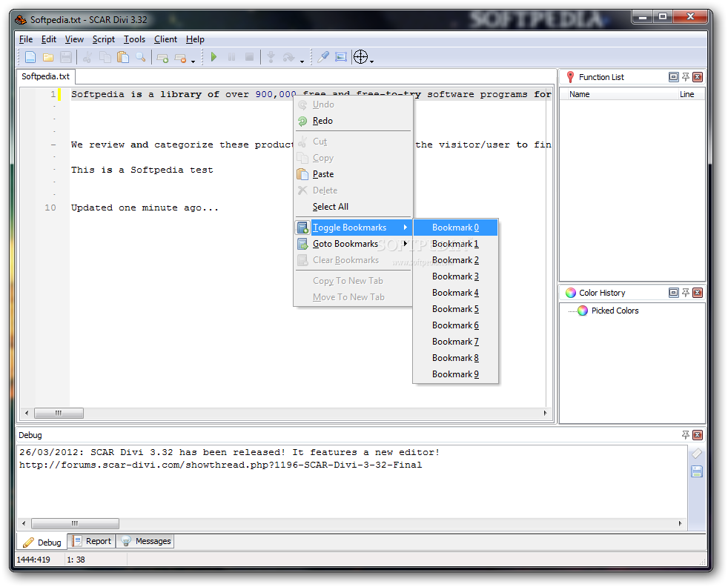Click the crosshair client selector icon
Screen dimensions: 728x587
tap(361, 57)
